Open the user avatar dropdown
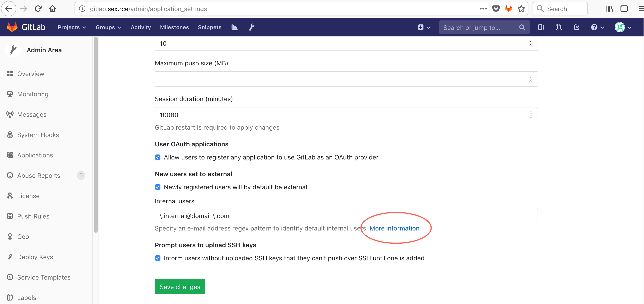 click(623, 27)
